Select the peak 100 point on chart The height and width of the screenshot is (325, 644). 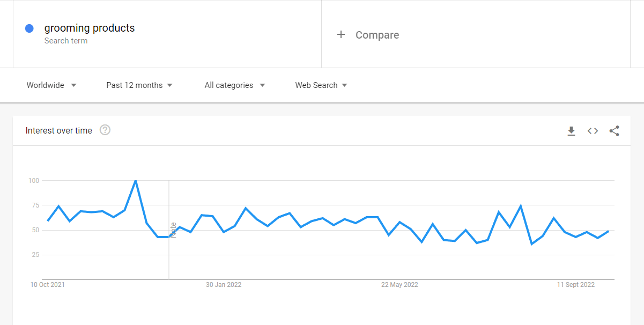pos(135,181)
